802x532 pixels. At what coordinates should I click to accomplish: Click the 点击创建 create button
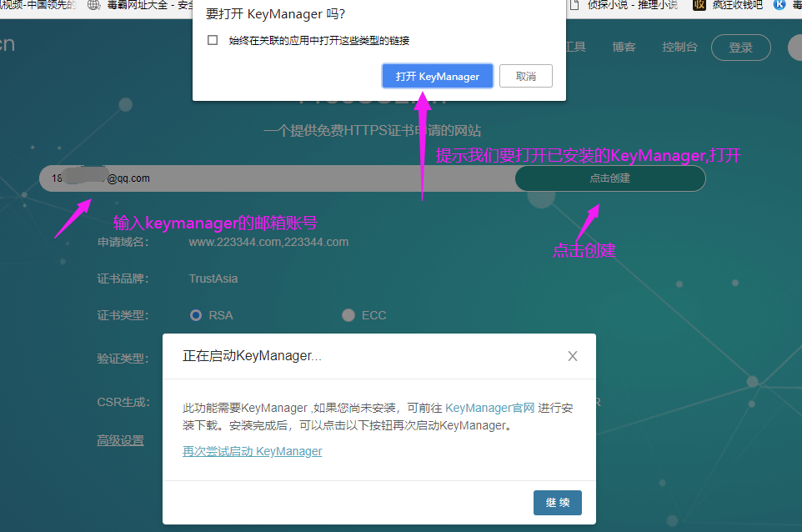click(x=610, y=178)
